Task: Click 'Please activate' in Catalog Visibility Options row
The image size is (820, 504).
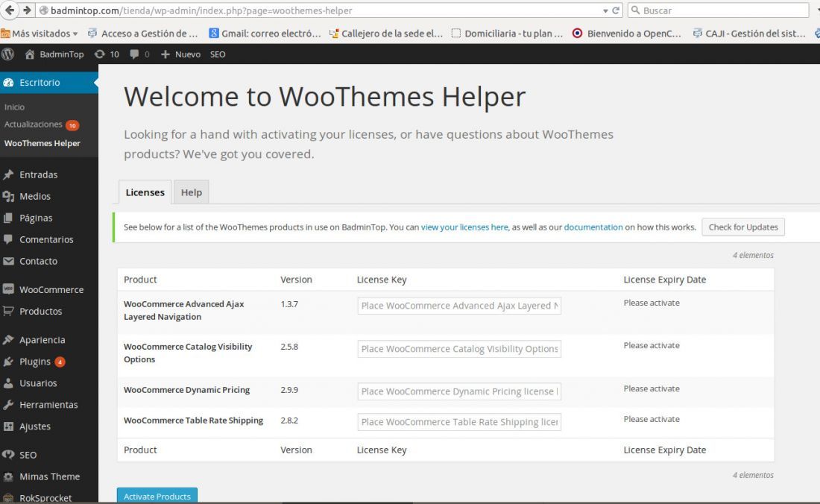Action: 651,346
